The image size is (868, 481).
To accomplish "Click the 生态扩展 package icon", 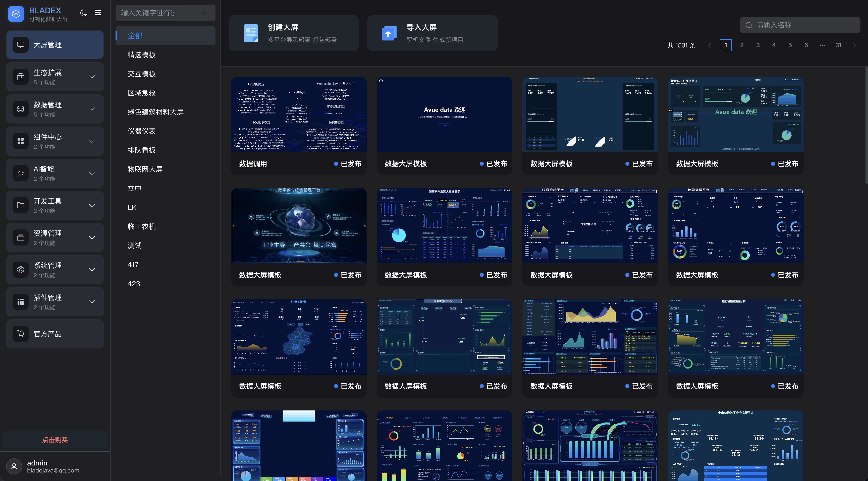I will coord(21,77).
